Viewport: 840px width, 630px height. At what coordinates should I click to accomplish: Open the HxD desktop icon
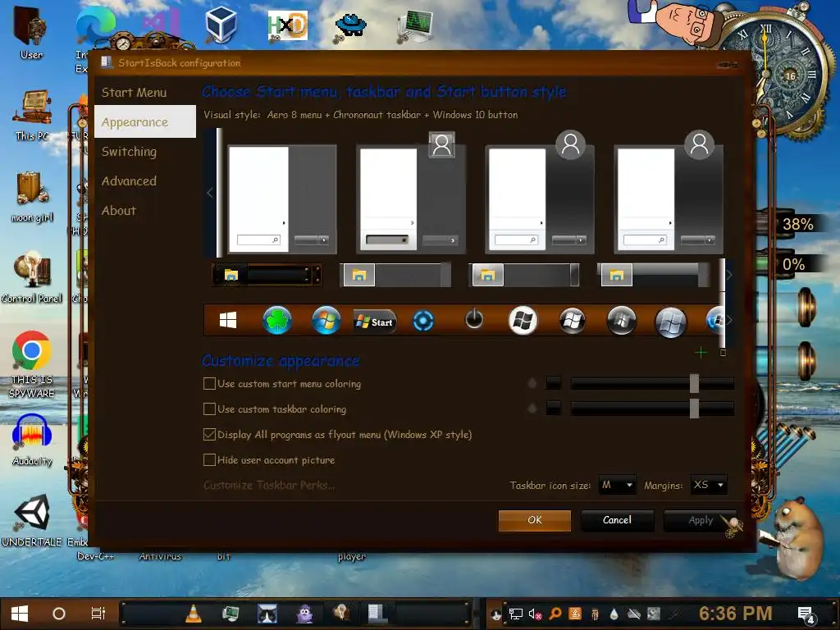click(x=288, y=26)
